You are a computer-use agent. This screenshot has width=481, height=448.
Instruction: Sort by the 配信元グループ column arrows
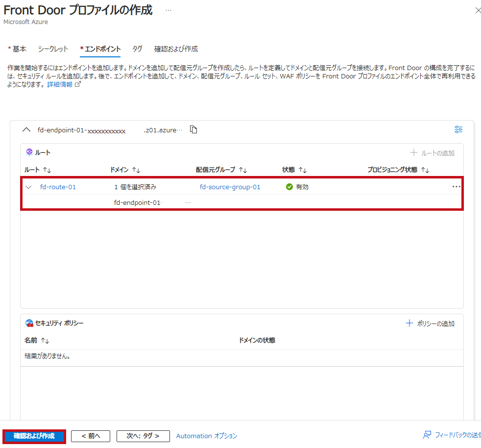pyautogui.click(x=243, y=170)
